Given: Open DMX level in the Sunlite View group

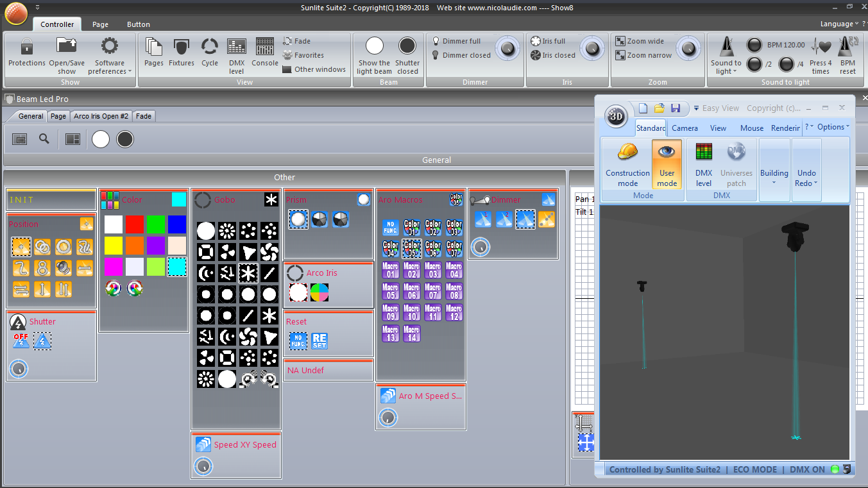Looking at the screenshot, I should pos(237,55).
